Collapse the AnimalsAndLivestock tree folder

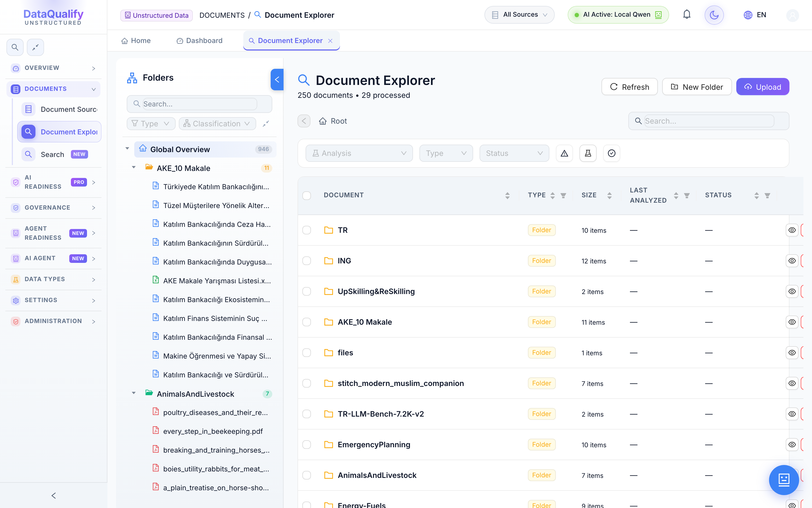pos(133,393)
